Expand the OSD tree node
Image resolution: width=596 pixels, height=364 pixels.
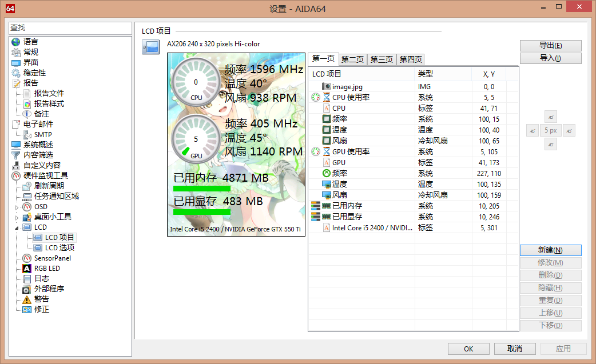(x=17, y=207)
